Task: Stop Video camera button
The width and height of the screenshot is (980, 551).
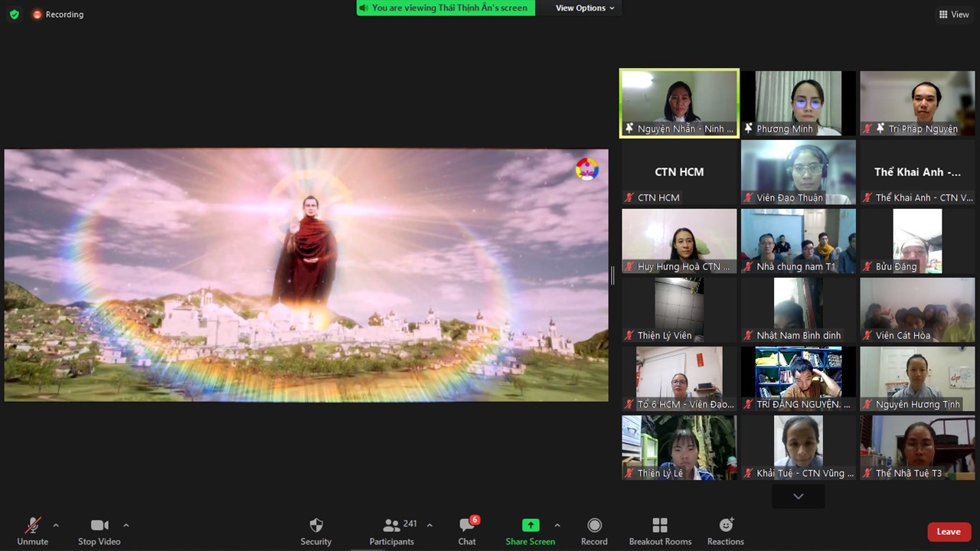Action: pyautogui.click(x=100, y=531)
